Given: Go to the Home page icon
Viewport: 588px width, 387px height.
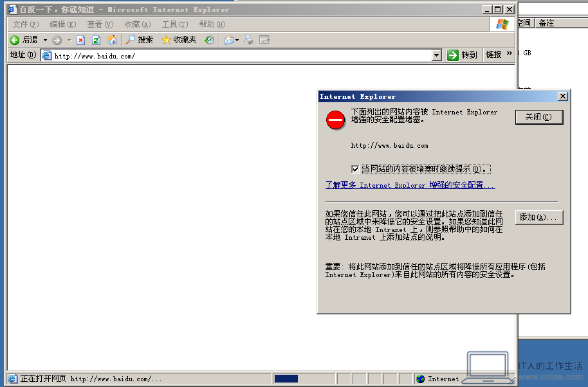Looking at the screenshot, I should [x=112, y=40].
